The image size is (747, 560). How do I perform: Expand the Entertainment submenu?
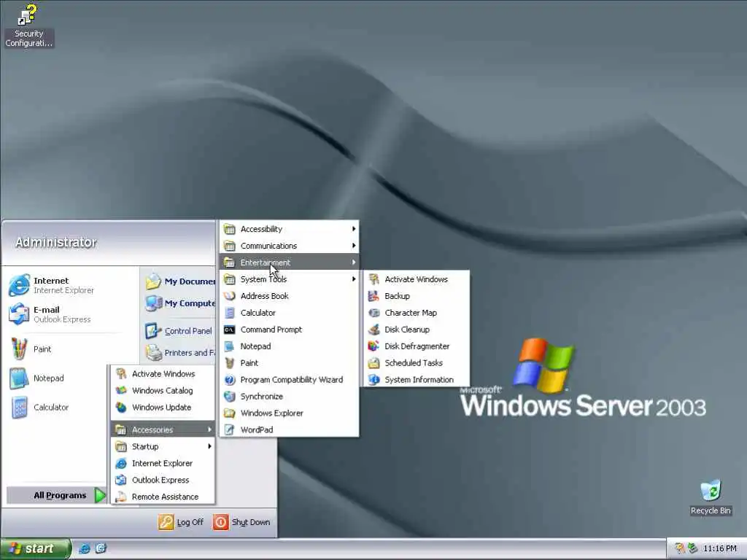click(289, 262)
